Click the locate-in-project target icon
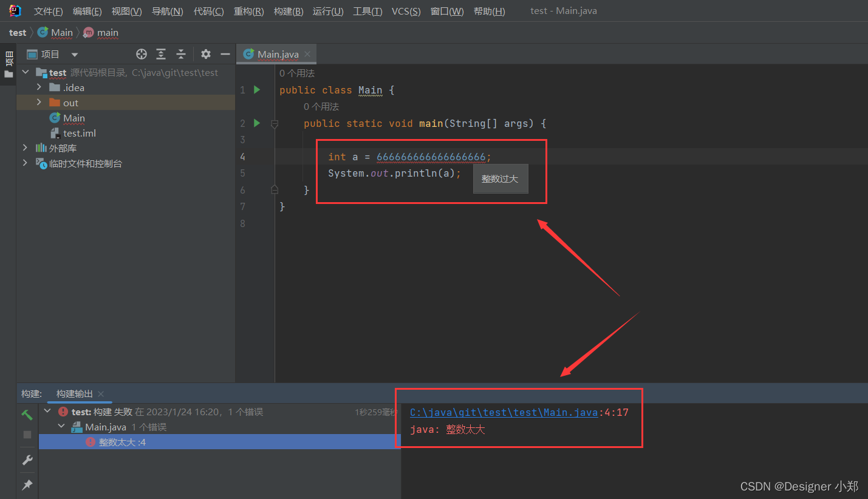 click(x=142, y=54)
